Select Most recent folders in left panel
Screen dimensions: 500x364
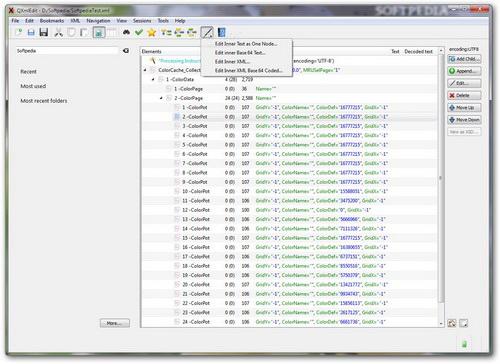pyautogui.click(x=44, y=101)
